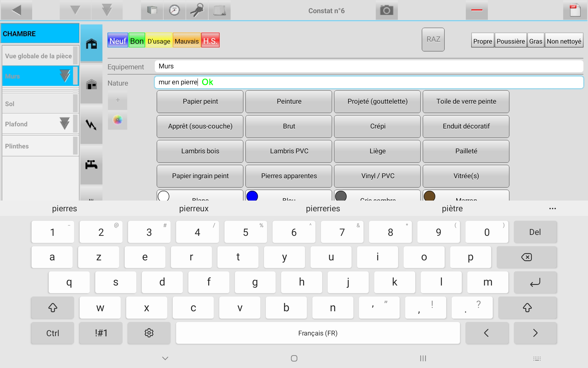Expand the Plafond dropdown arrow
Viewport: 588px width, 368px height.
click(x=65, y=124)
